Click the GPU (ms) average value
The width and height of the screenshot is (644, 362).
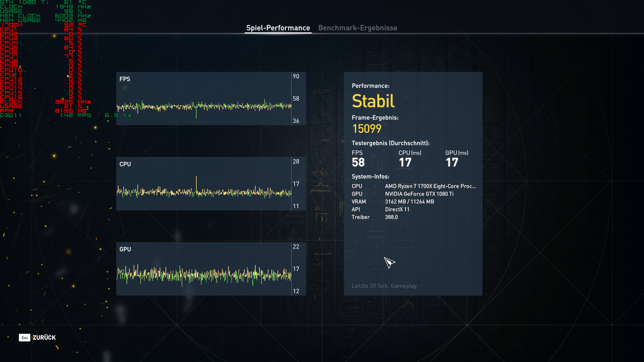(452, 162)
